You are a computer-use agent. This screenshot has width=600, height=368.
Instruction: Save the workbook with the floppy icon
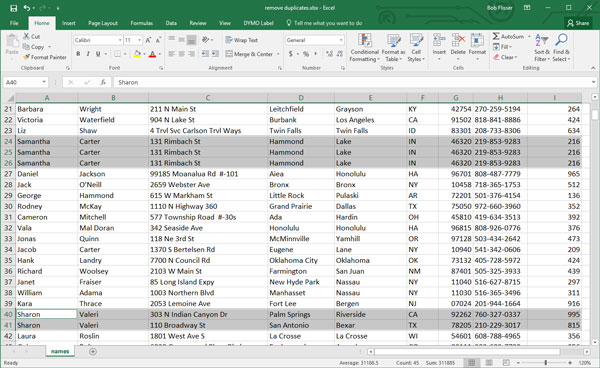pos(13,8)
